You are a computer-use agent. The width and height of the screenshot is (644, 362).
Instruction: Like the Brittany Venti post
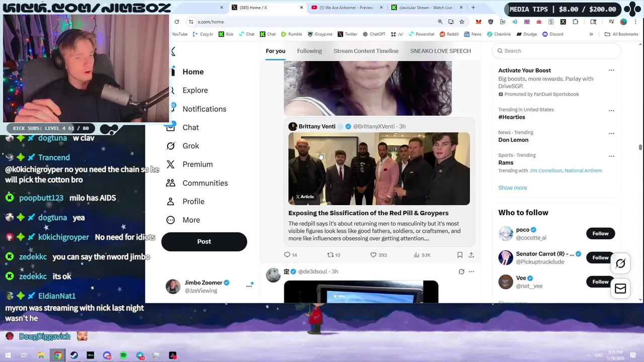pyautogui.click(x=378, y=255)
